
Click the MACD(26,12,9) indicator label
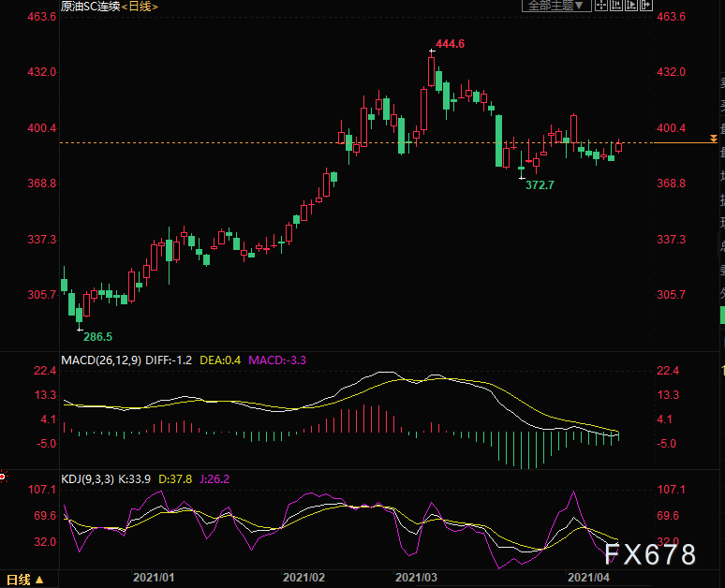pos(101,360)
